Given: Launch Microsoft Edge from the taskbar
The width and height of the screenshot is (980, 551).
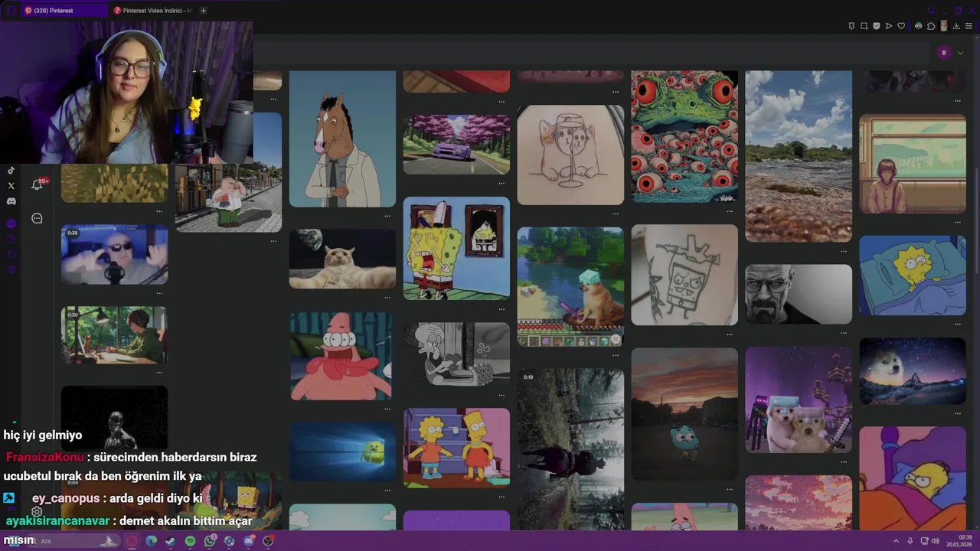Looking at the screenshot, I should [x=152, y=541].
